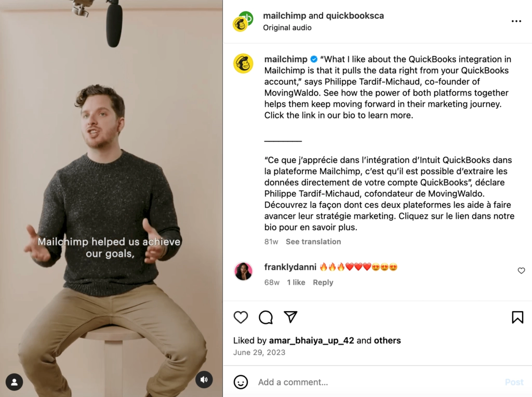The image size is (532, 397).
Task: Open comments via the speech bubble icon
Action: (x=265, y=317)
